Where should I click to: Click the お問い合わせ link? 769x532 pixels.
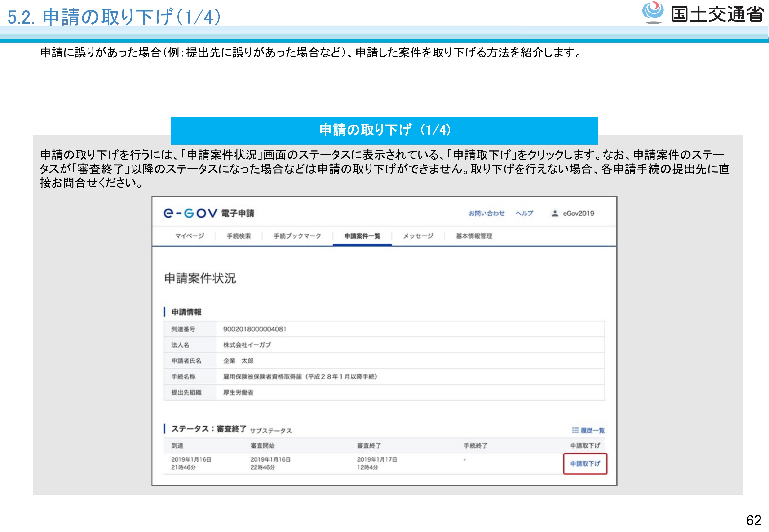click(x=486, y=213)
